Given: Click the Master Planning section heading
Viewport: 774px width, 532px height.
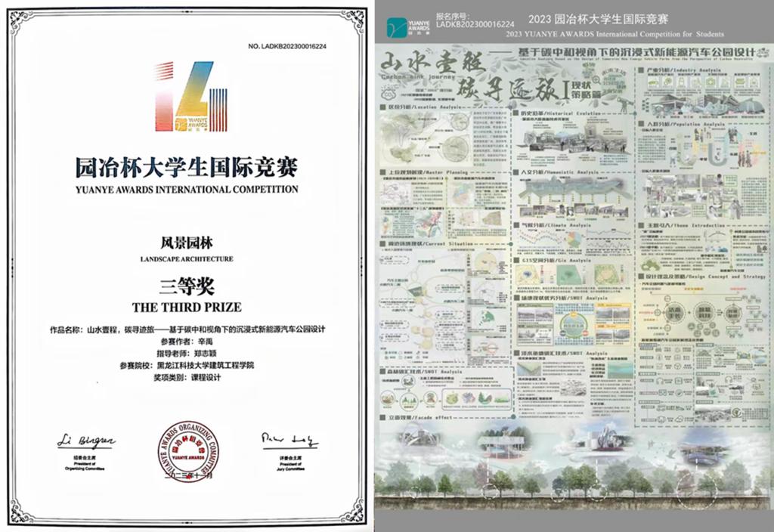Looking at the screenshot, I should (x=415, y=172).
